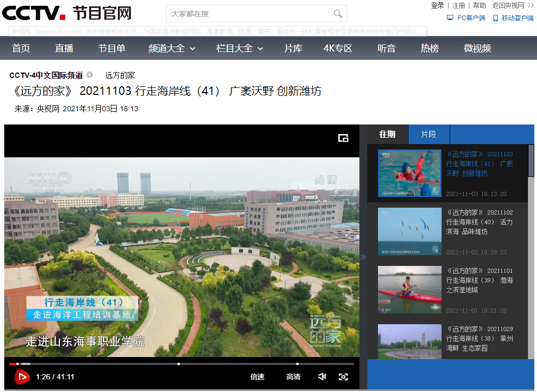537x392 pixels.
Task: Mute the video using the speaker icon
Action: click(322, 377)
